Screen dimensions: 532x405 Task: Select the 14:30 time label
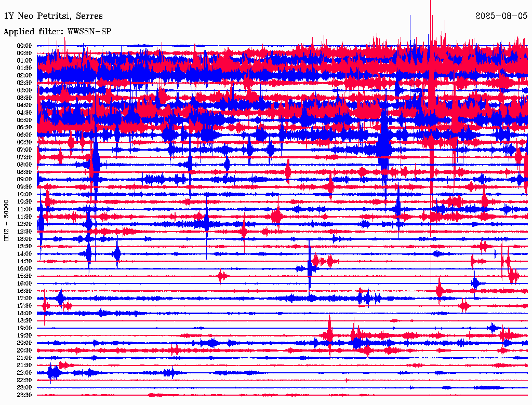click(24, 261)
